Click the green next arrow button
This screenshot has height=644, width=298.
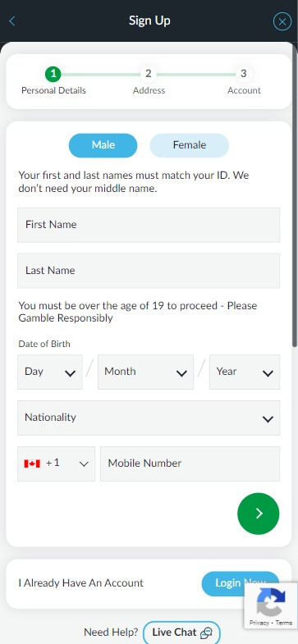pyautogui.click(x=258, y=514)
